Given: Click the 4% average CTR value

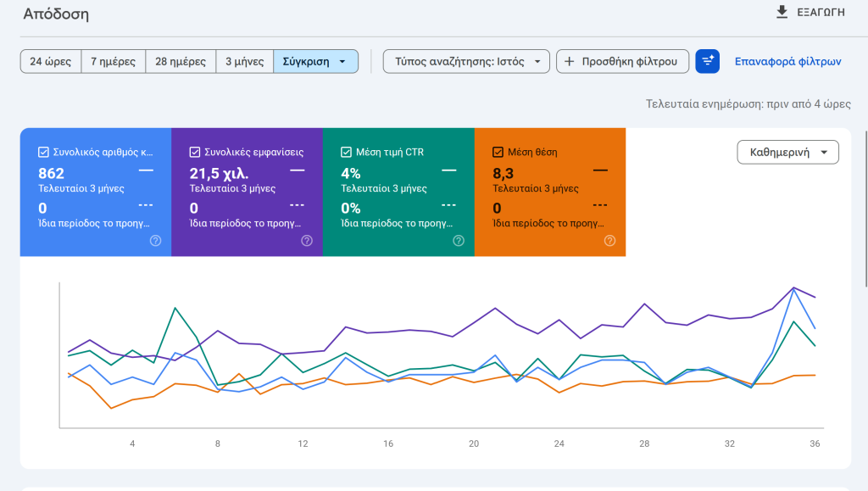Looking at the screenshot, I should [350, 173].
